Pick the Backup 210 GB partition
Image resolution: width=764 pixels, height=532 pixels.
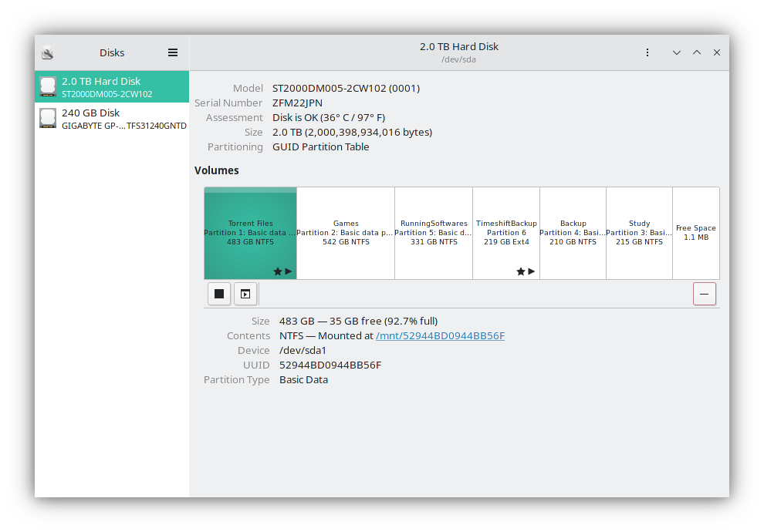click(573, 233)
